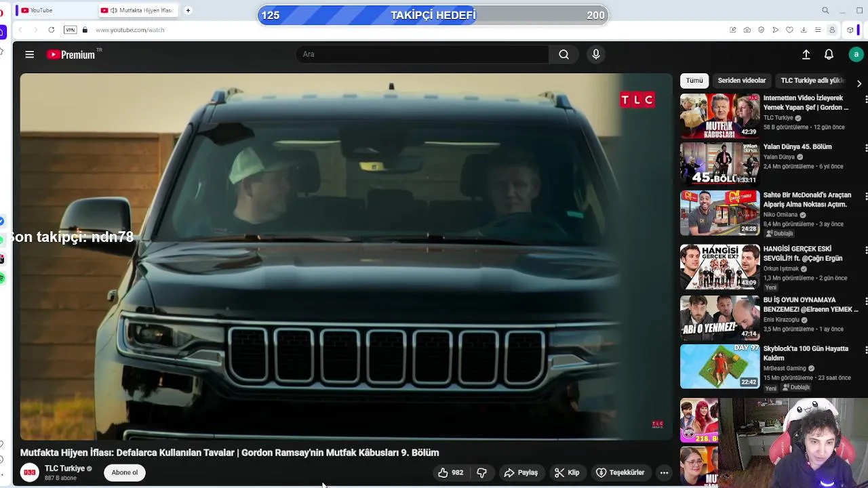Open Internetten Video İzleyerek video title
The width and height of the screenshot is (868, 488).
[806, 102]
